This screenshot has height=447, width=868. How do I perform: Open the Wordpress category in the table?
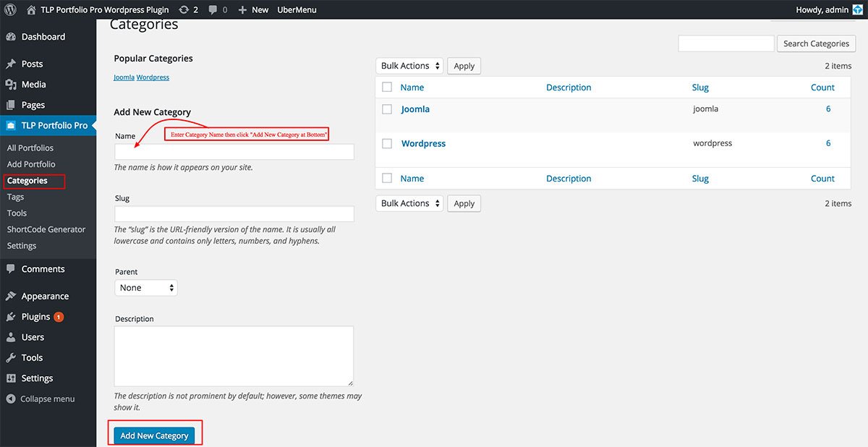coord(423,143)
